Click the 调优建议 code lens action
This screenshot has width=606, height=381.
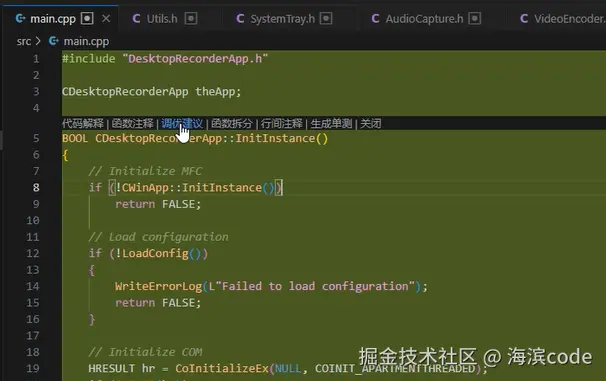pos(182,124)
